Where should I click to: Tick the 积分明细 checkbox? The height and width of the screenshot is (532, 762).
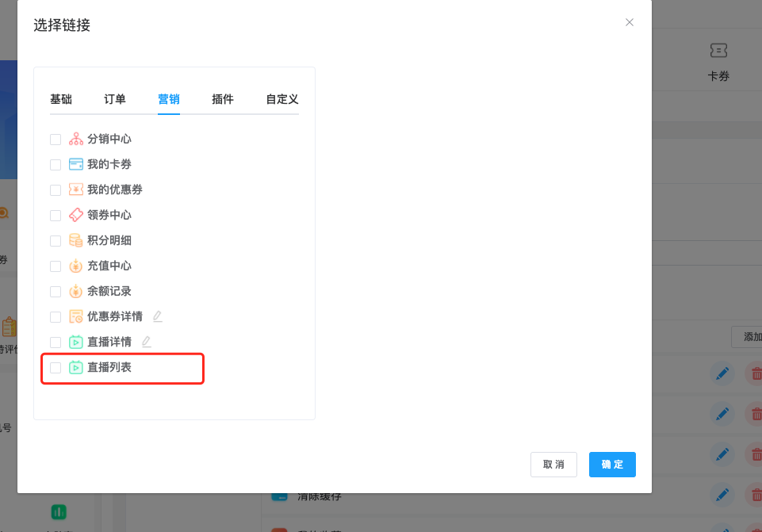56,241
